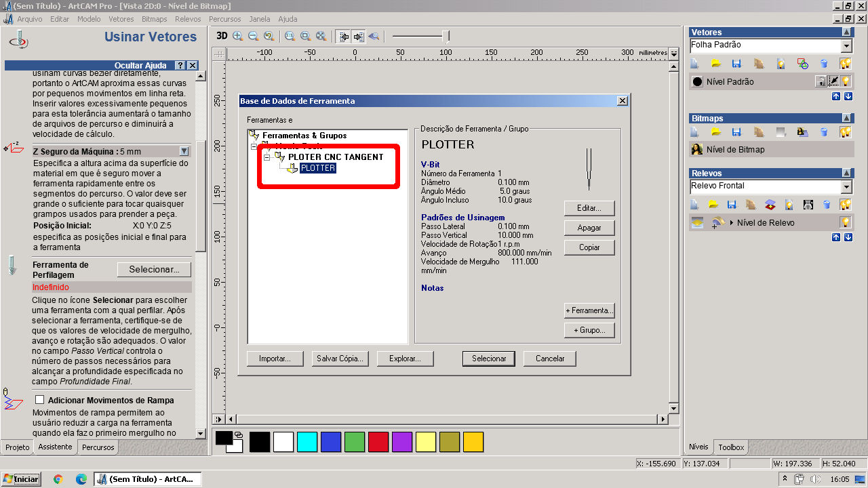Click the zoom out magnifier tool
The width and height of the screenshot is (868, 488).
253,36
